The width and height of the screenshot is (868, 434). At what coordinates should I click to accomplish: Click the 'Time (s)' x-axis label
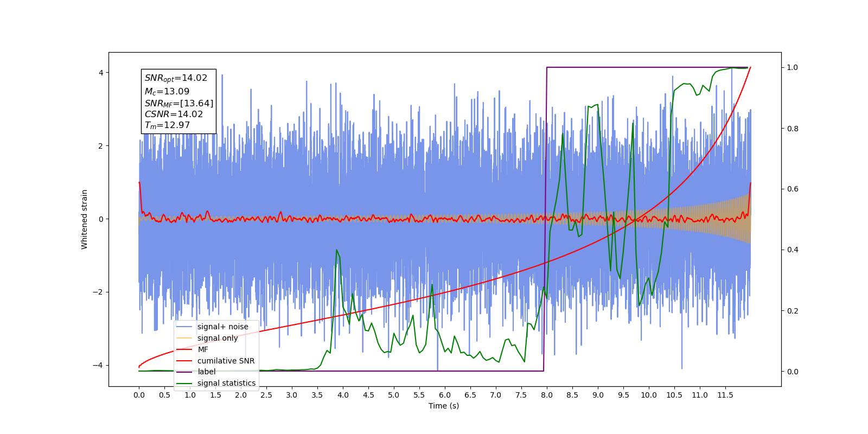coord(444,406)
